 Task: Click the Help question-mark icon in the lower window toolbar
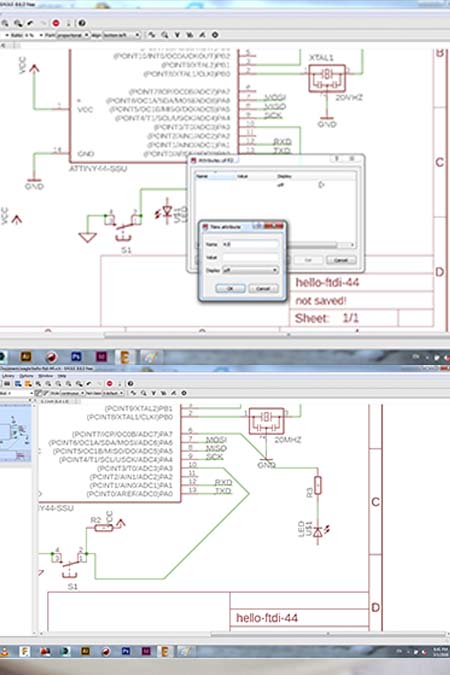pos(130,383)
